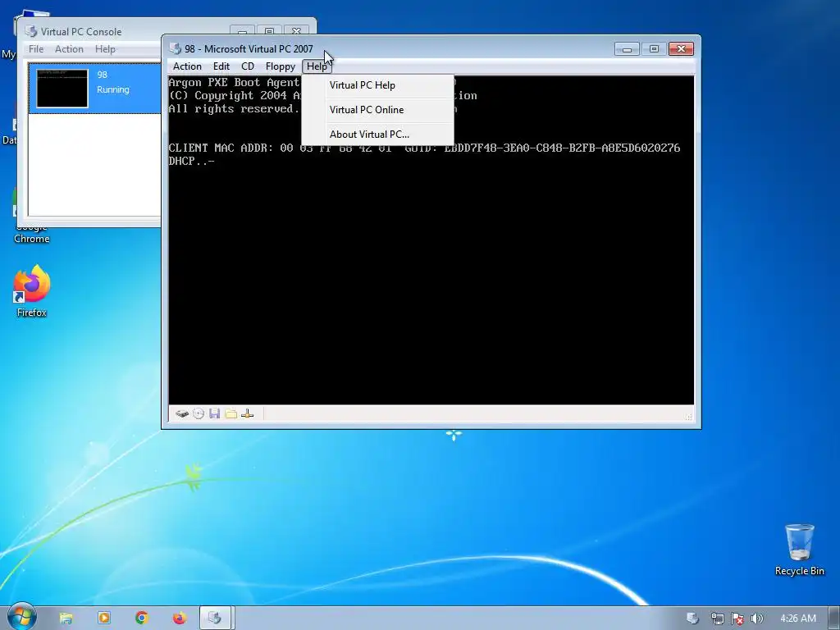Click the hard disk status icon
The width and height of the screenshot is (840, 630).
pos(182,413)
